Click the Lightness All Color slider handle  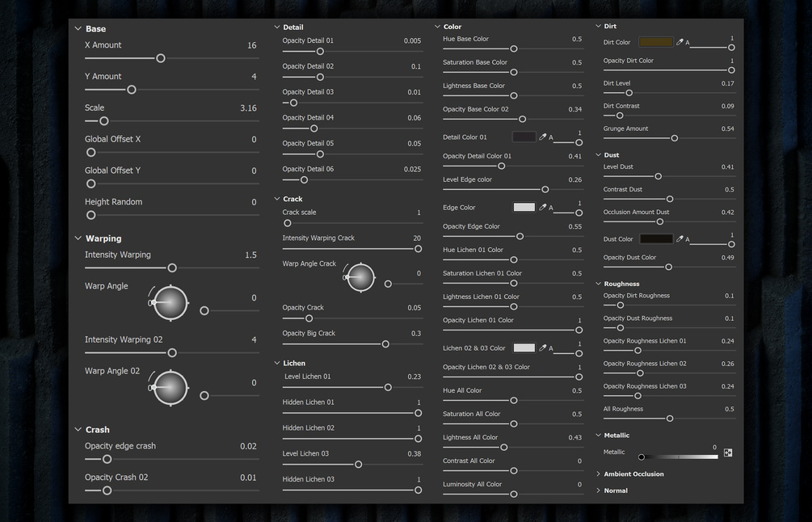504,448
